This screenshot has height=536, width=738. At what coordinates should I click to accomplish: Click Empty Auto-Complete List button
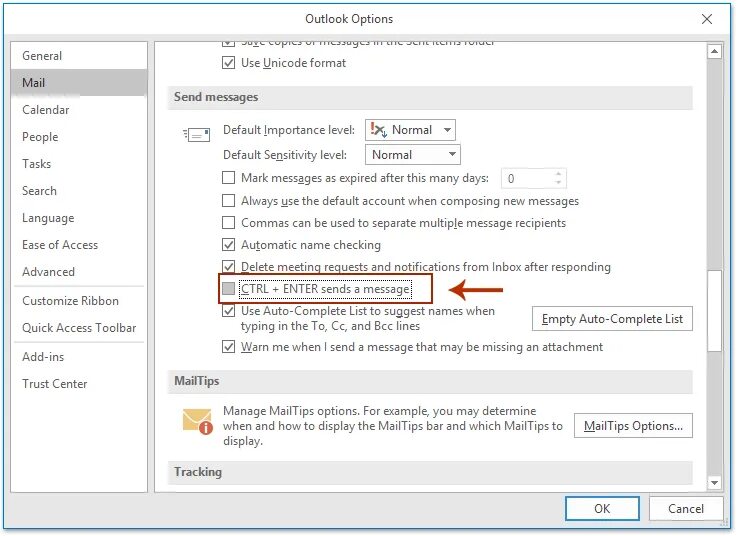[612, 319]
